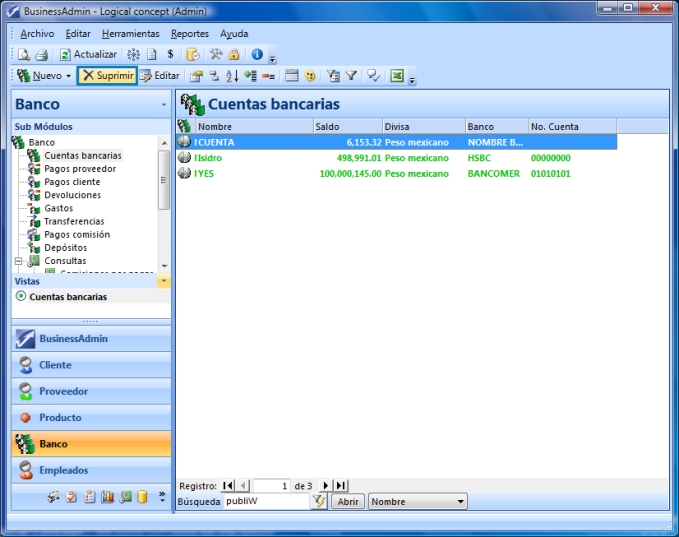Click the printer icon in the toolbar
Image resolution: width=679 pixels, height=537 pixels.
pos(41,54)
